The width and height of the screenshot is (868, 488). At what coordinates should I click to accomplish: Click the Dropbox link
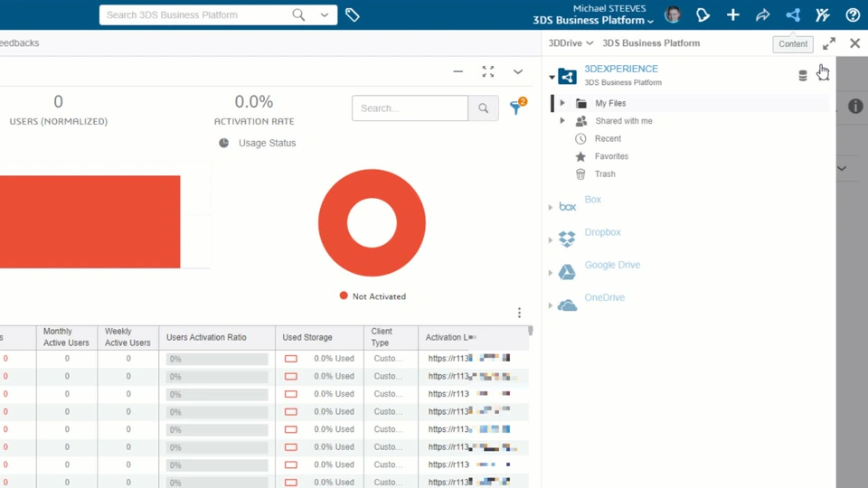[602, 232]
